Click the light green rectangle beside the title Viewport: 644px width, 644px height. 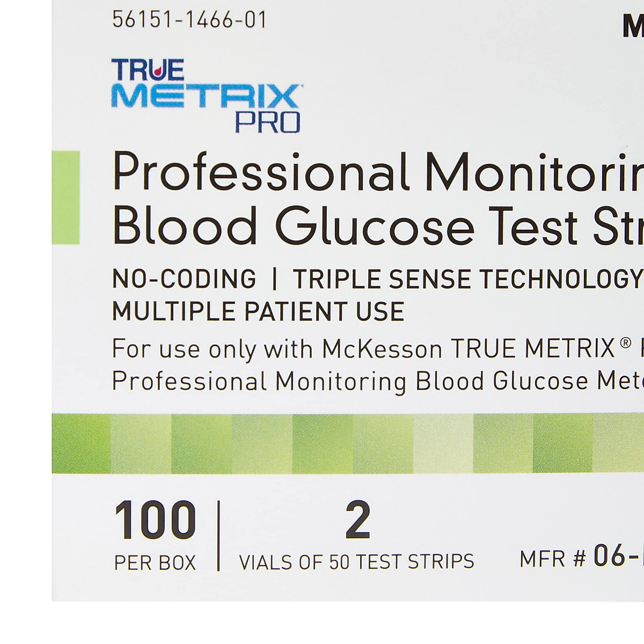65,197
